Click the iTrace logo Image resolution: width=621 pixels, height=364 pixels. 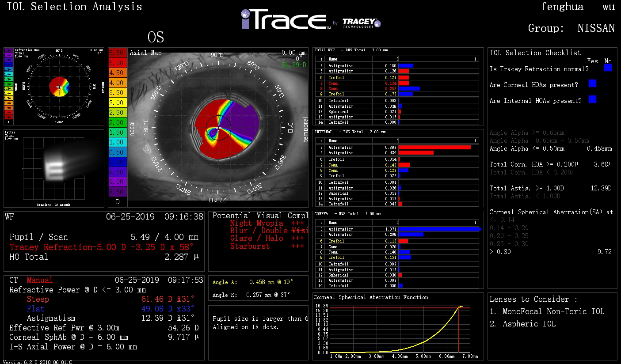point(286,19)
